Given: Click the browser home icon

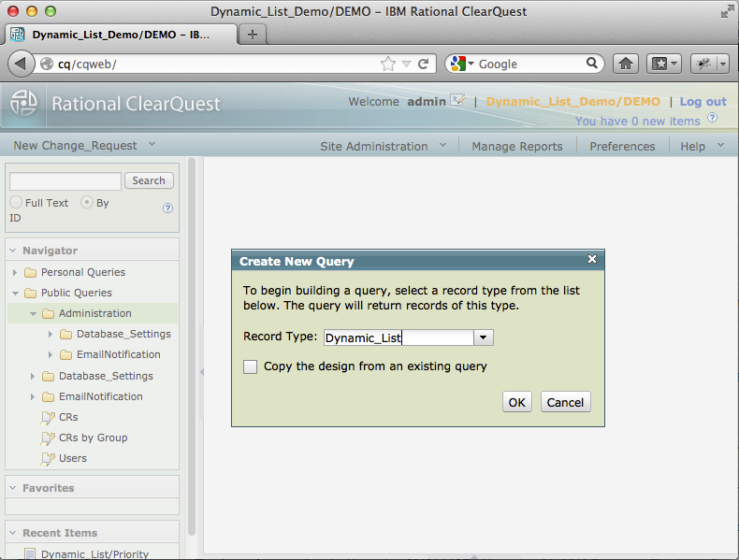Looking at the screenshot, I should tap(626, 64).
